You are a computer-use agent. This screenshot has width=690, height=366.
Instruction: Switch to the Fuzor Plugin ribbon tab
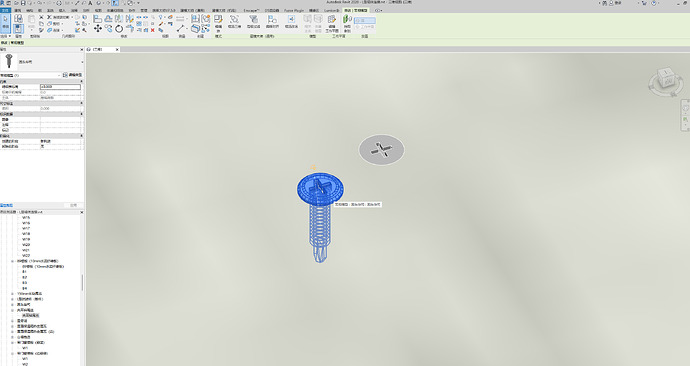pyautogui.click(x=294, y=10)
